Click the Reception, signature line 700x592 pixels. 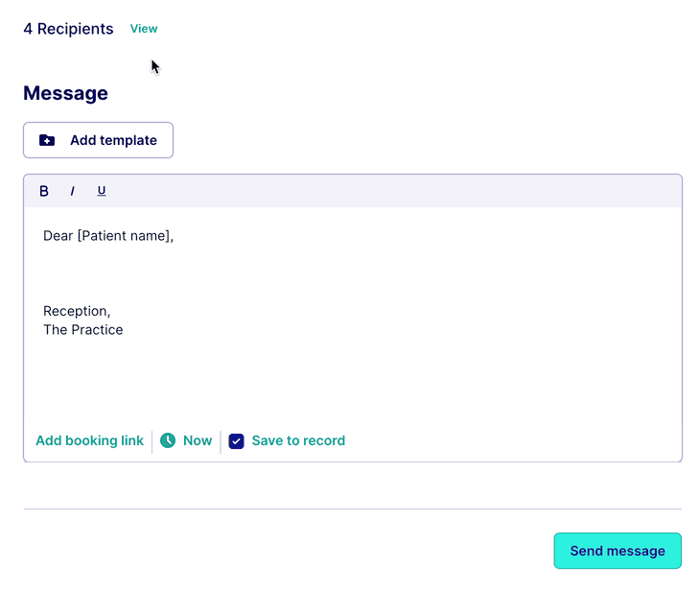pos(77,311)
